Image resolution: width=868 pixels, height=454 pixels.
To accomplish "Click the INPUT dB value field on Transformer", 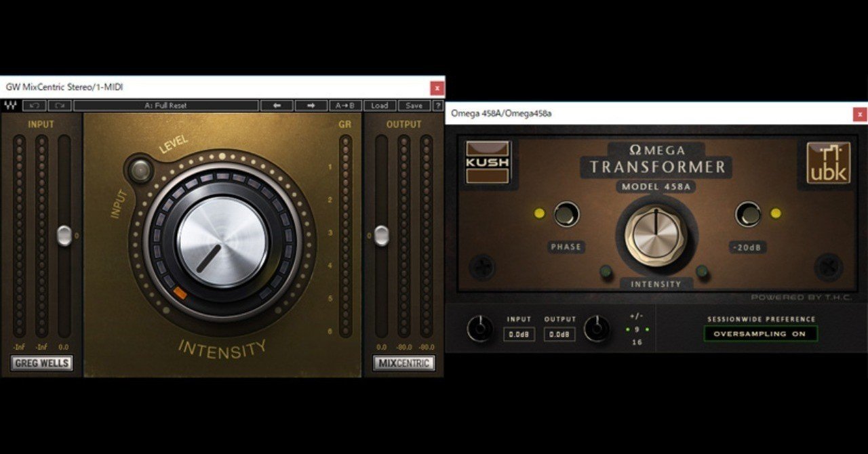I will [x=519, y=334].
